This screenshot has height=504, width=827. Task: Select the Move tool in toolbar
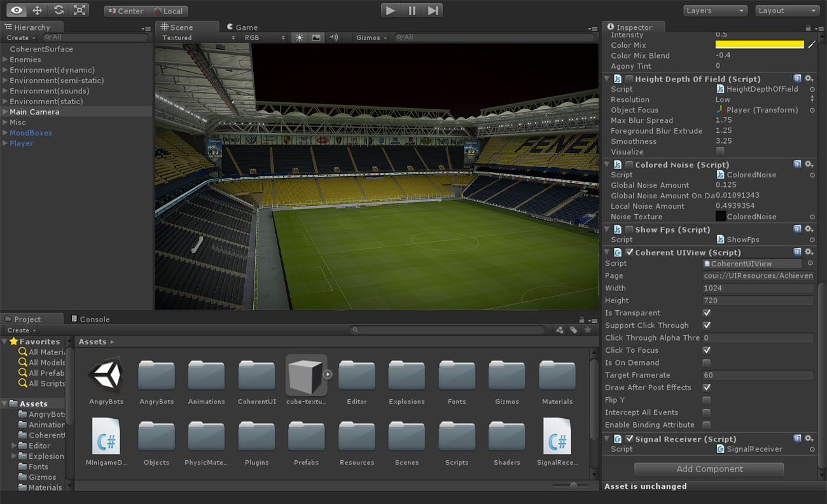tap(38, 10)
